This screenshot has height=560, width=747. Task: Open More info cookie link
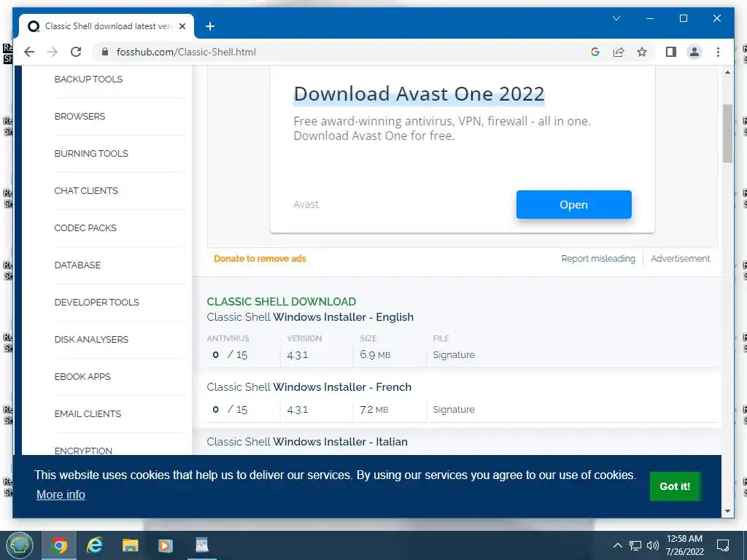click(61, 495)
